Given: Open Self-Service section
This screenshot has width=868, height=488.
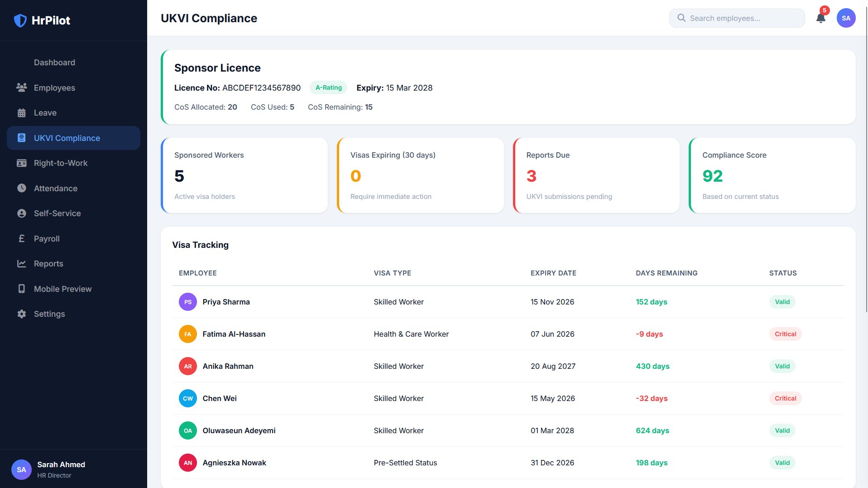Looking at the screenshot, I should click(73, 213).
